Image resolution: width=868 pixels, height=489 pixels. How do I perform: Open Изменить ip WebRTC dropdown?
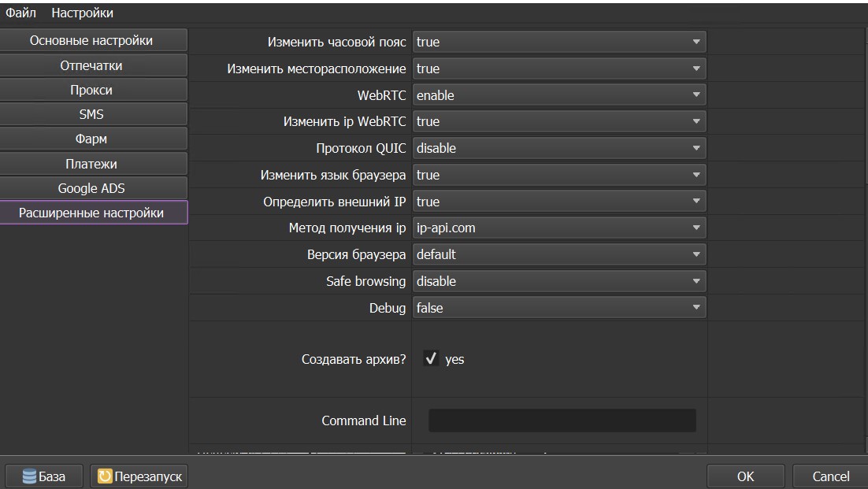click(559, 121)
